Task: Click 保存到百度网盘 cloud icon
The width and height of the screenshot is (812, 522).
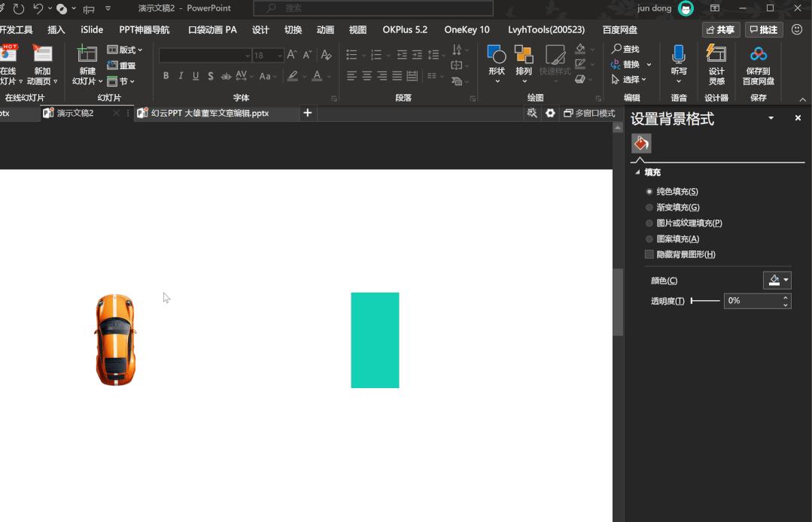Action: 759,56
